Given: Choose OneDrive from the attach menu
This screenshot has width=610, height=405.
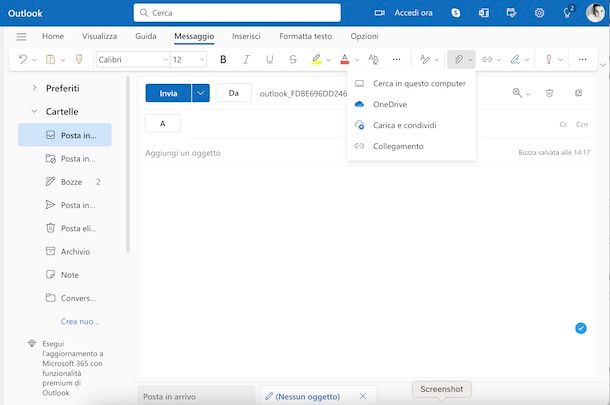Looking at the screenshot, I should 411,104.
